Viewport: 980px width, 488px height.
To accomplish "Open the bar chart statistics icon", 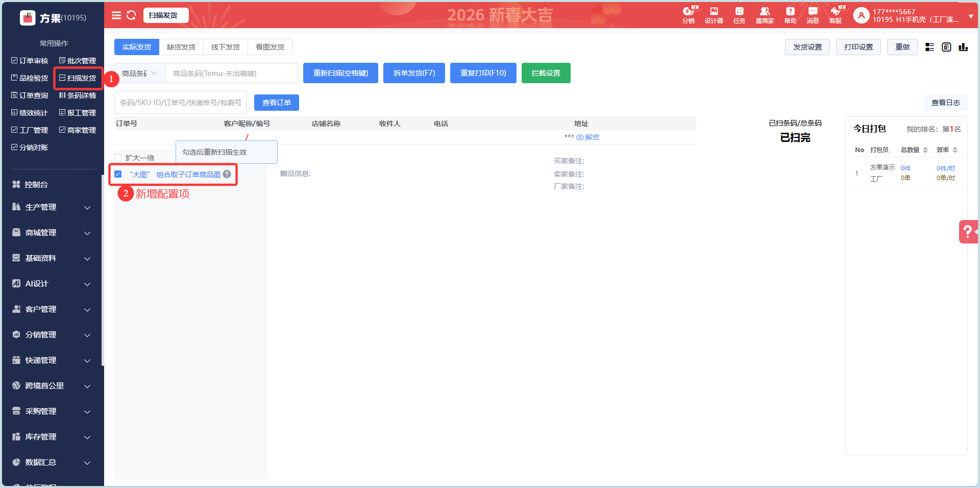I will (963, 47).
